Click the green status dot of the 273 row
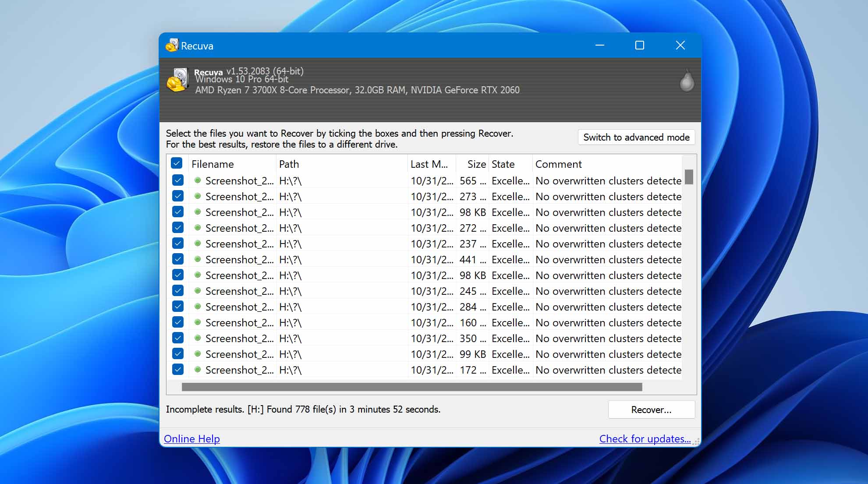 pos(198,196)
